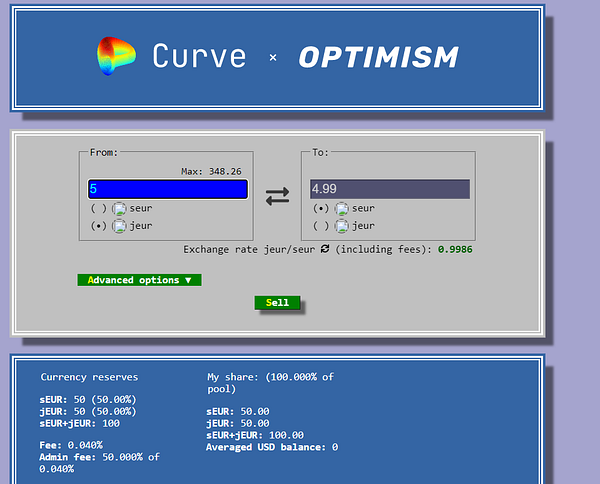Click the 'sEUR+jEUR: 100' total line
This screenshot has width=600, height=484.
tap(80, 424)
